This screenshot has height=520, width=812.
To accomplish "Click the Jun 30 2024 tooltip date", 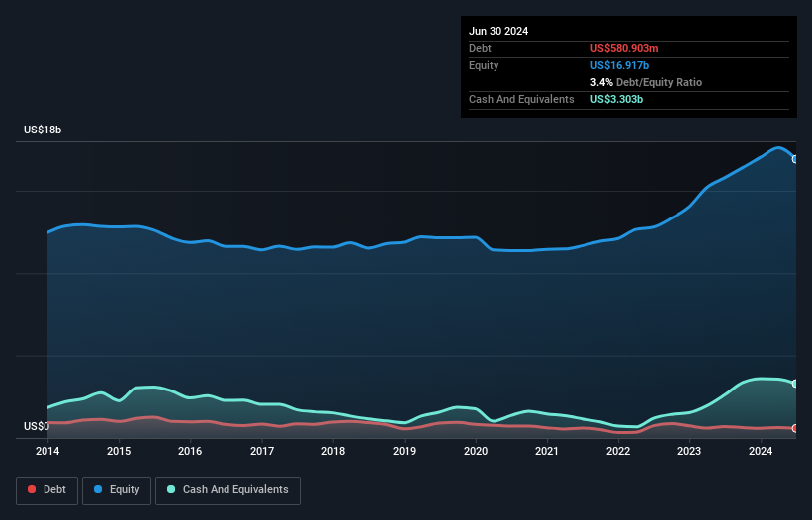I will (x=498, y=31).
